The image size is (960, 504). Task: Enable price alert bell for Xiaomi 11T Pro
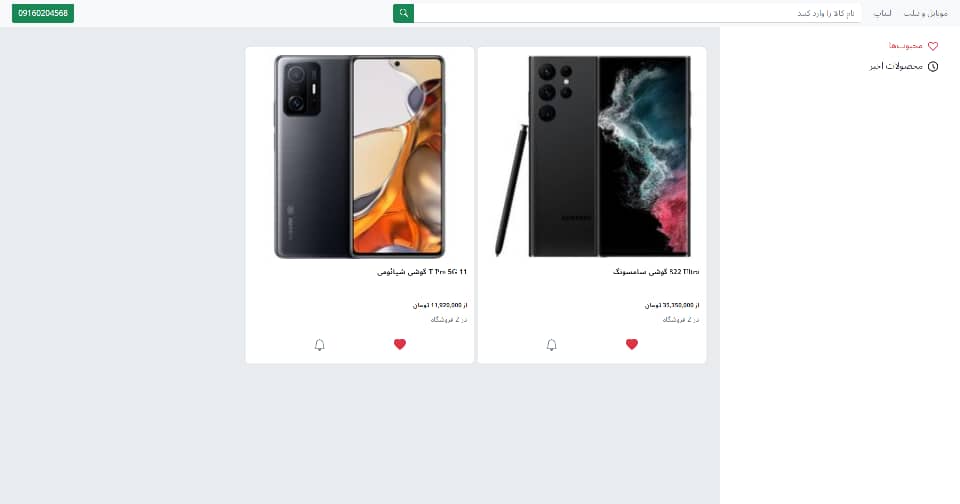(320, 345)
